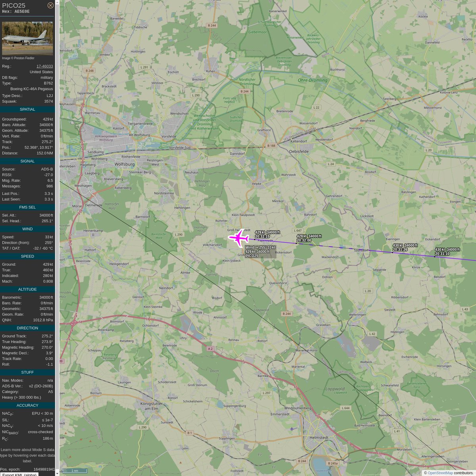Open the KC-46A Pegasus photo thumbnail
Viewport: 476px width, 476px height.
27,38
